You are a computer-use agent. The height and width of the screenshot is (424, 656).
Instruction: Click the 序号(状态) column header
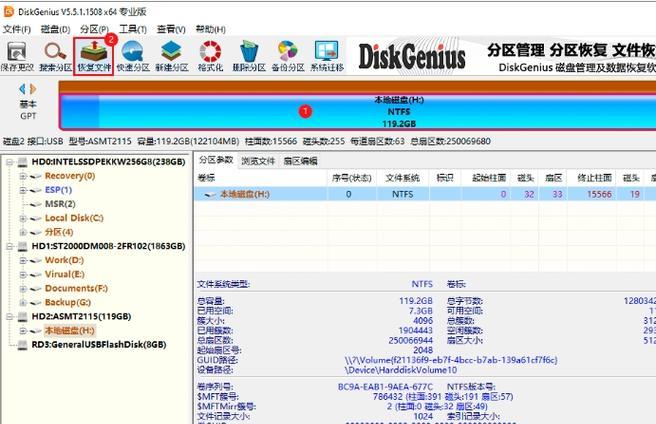(351, 178)
